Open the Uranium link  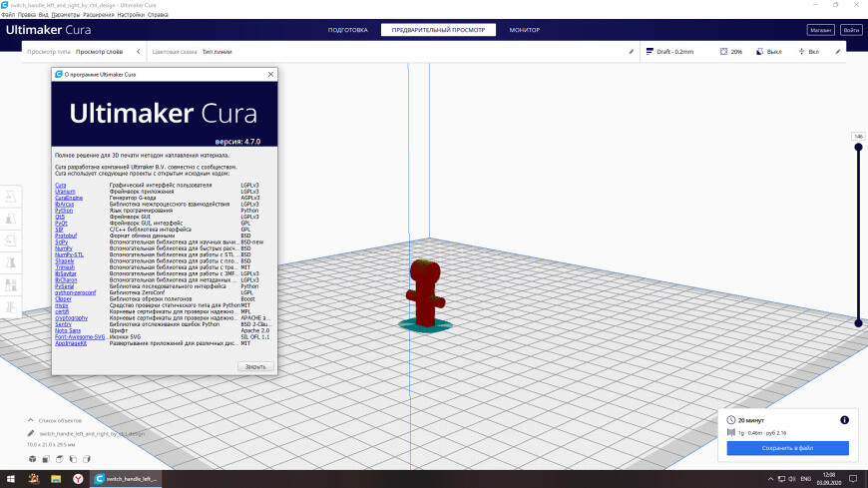[x=65, y=192]
